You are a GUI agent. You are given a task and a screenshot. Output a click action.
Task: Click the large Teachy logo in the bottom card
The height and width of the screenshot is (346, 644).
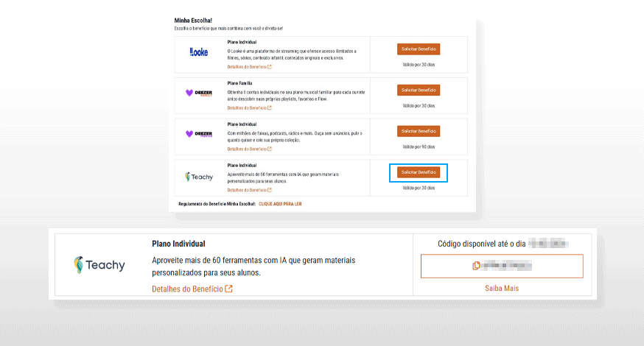click(99, 265)
